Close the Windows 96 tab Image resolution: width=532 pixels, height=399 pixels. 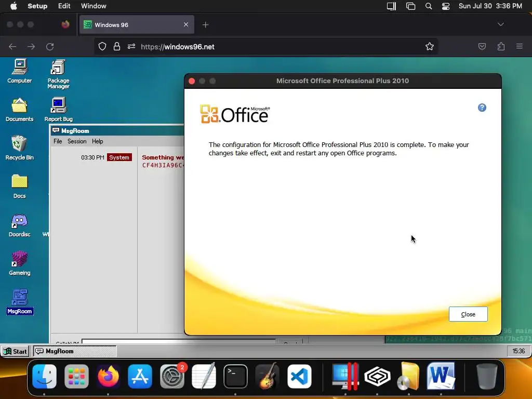186,24
